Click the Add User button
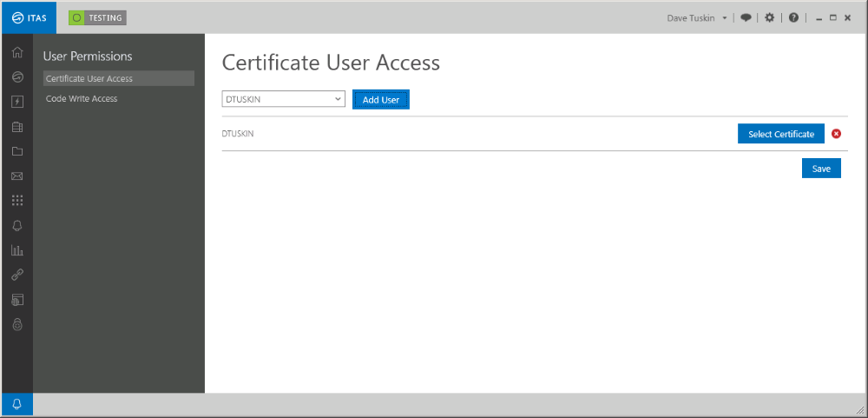868x418 pixels. pos(381,100)
